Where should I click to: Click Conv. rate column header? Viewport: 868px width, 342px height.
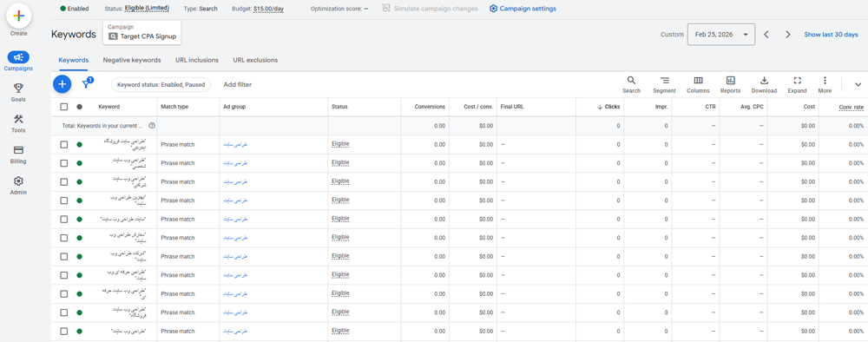pyautogui.click(x=852, y=108)
